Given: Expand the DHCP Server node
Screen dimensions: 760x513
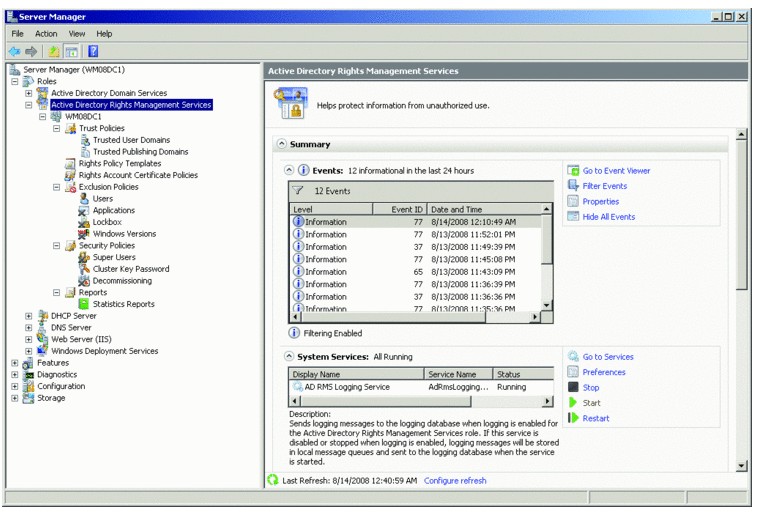Looking at the screenshot, I should 29,316.
